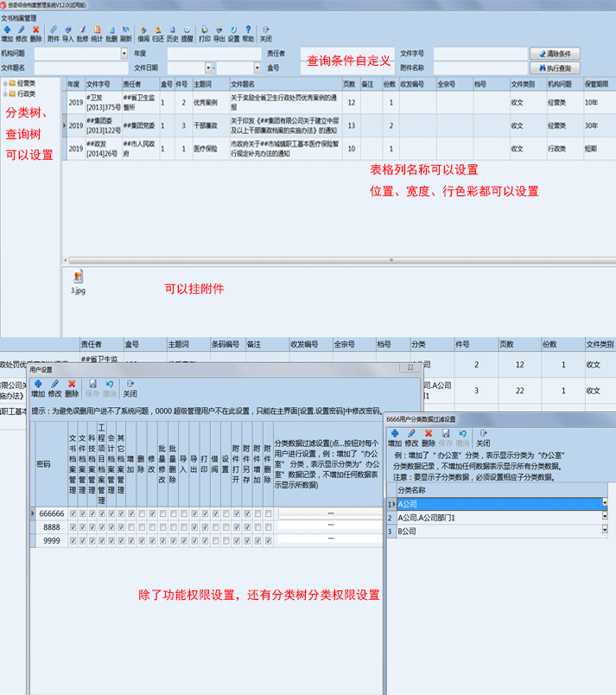Open the 文件日期 end date dropdown

click(257, 67)
